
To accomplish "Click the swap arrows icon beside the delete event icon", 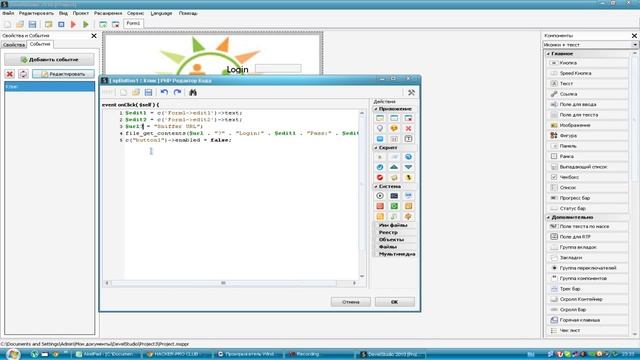I will [23, 74].
